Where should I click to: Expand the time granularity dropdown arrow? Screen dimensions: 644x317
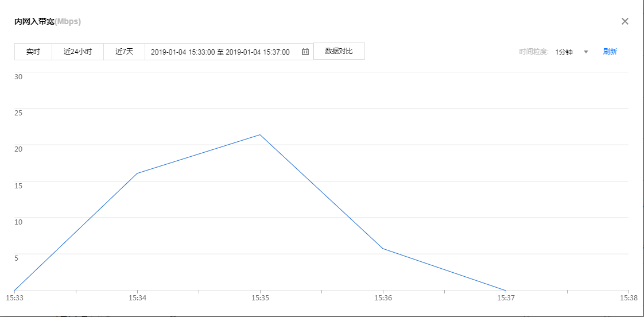(586, 52)
